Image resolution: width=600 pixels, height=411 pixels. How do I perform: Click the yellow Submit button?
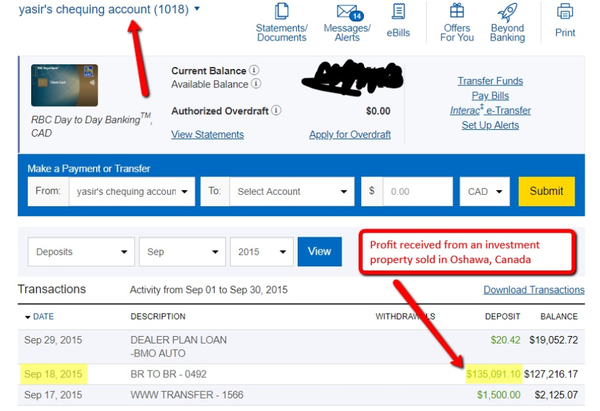click(x=546, y=191)
